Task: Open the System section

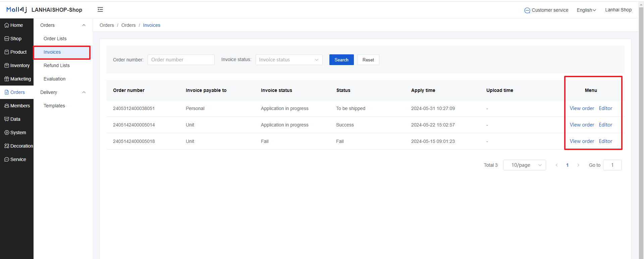Action: (17, 133)
